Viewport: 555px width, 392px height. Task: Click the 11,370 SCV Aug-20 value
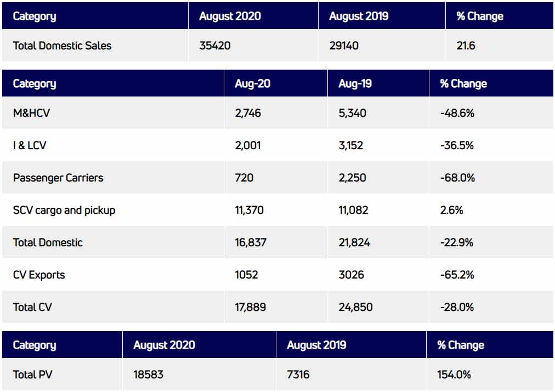click(x=251, y=210)
